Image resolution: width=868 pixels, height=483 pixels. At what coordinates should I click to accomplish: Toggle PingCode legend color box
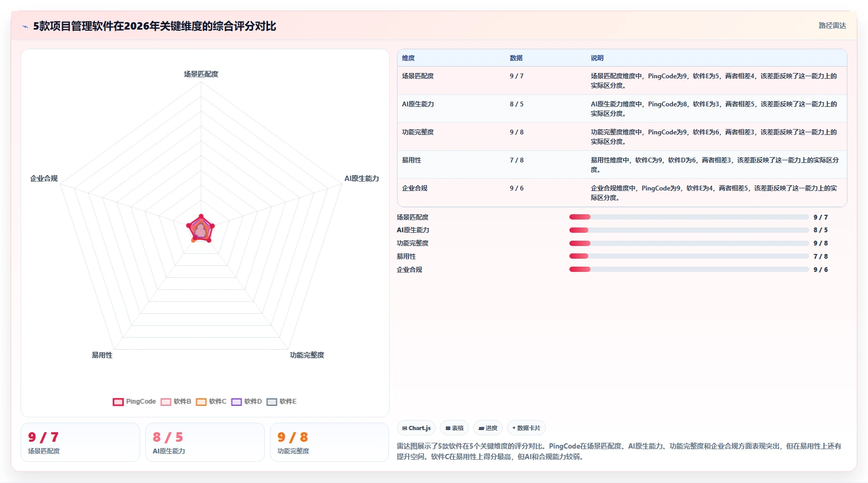coord(118,402)
